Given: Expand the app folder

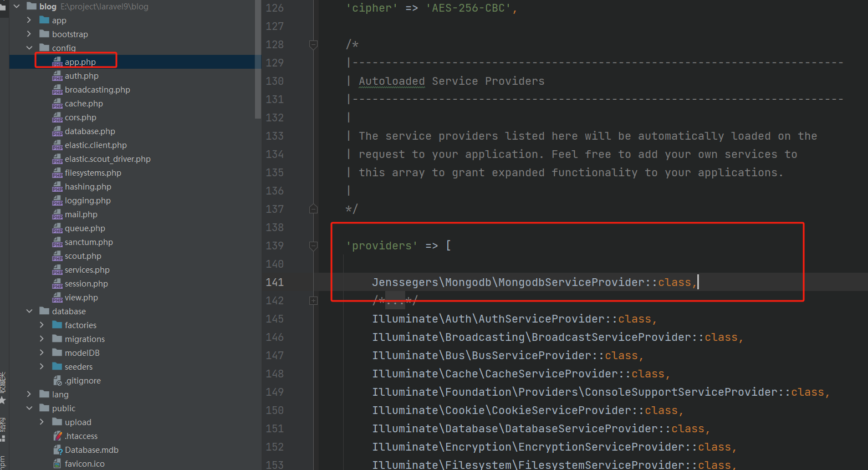Looking at the screenshot, I should point(29,21).
